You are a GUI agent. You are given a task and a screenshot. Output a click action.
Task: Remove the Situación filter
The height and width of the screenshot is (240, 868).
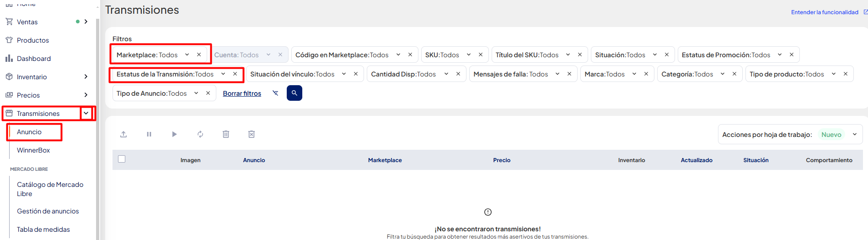point(667,55)
